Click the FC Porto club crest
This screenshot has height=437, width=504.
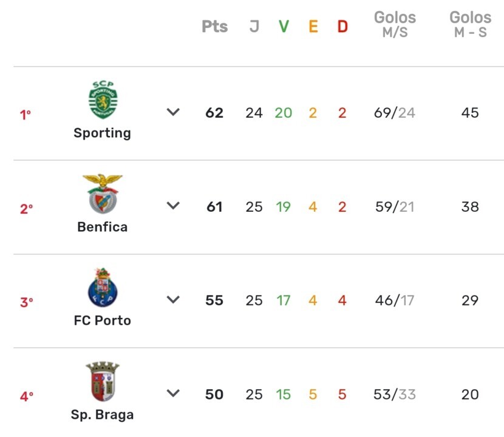[103, 288]
